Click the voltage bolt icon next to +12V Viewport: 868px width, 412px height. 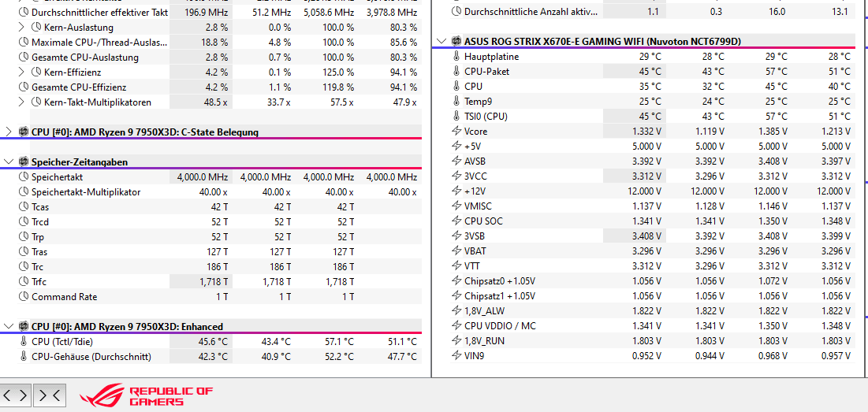click(x=456, y=191)
